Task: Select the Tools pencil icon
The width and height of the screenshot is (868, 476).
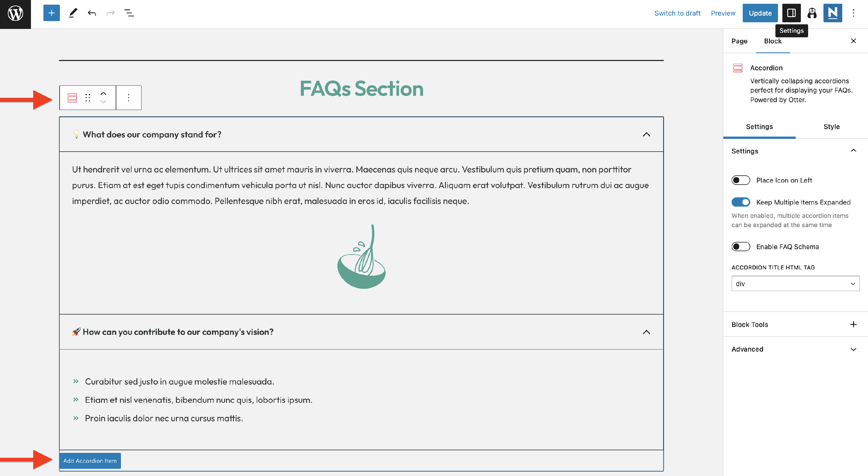Action: 73,13
